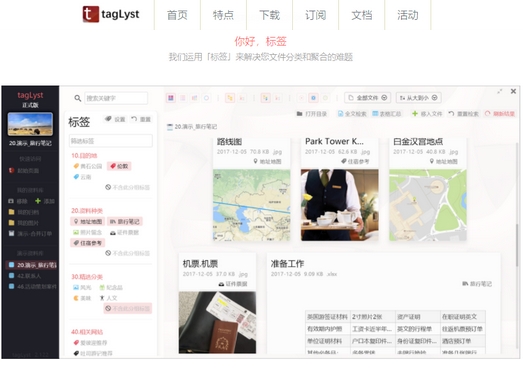Select the circle view toolbar icon
523x375 pixels.
206,98
